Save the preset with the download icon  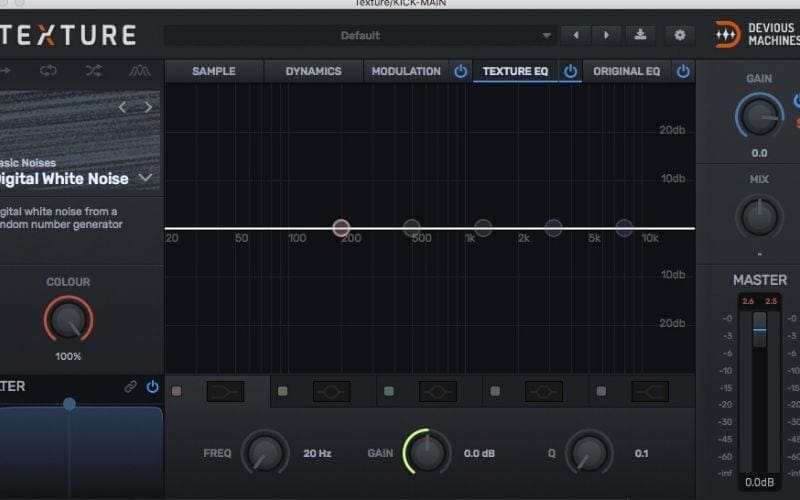[640, 35]
